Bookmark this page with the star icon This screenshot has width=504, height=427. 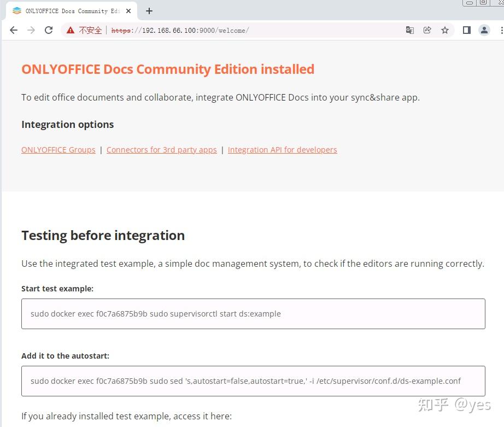(x=445, y=30)
